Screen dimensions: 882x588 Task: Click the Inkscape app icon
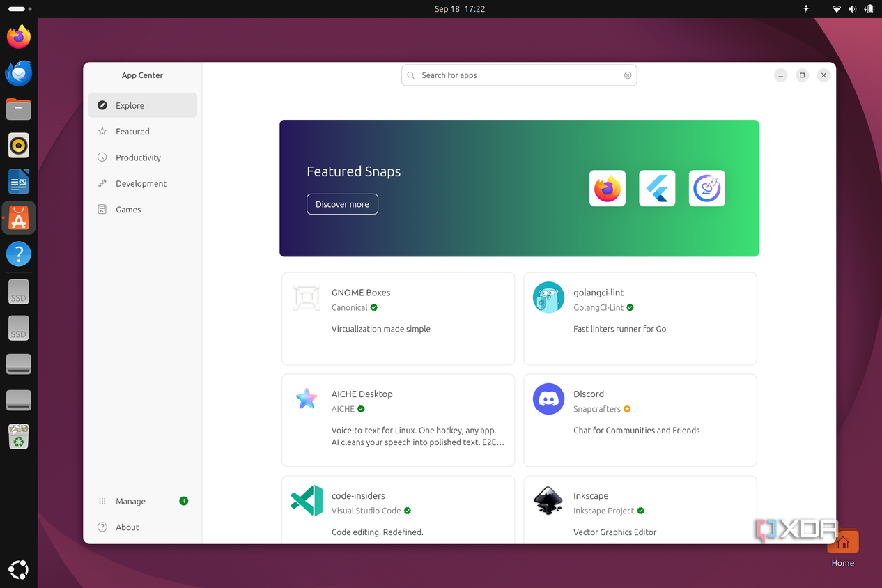[x=548, y=501]
